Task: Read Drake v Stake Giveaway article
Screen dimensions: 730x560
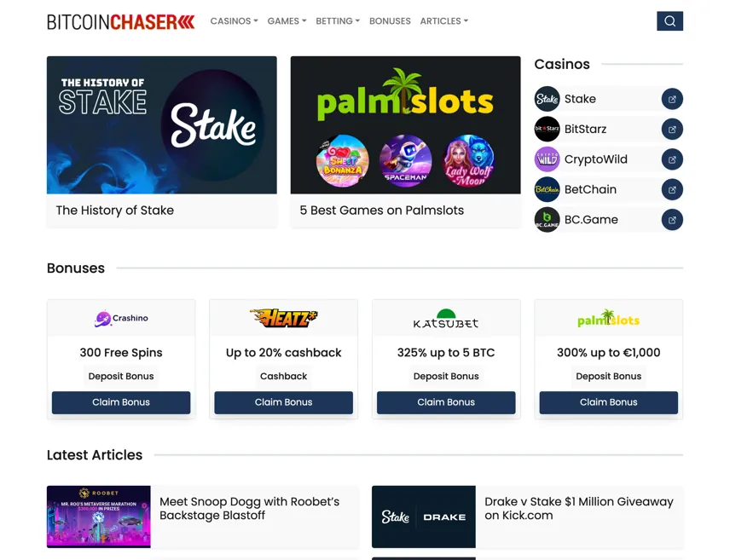Action: [579, 508]
